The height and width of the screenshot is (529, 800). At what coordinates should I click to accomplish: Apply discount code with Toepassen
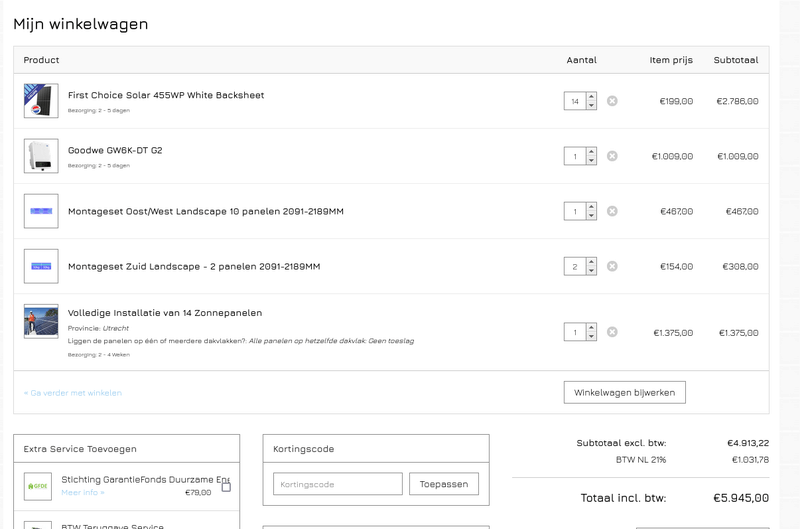click(x=444, y=484)
